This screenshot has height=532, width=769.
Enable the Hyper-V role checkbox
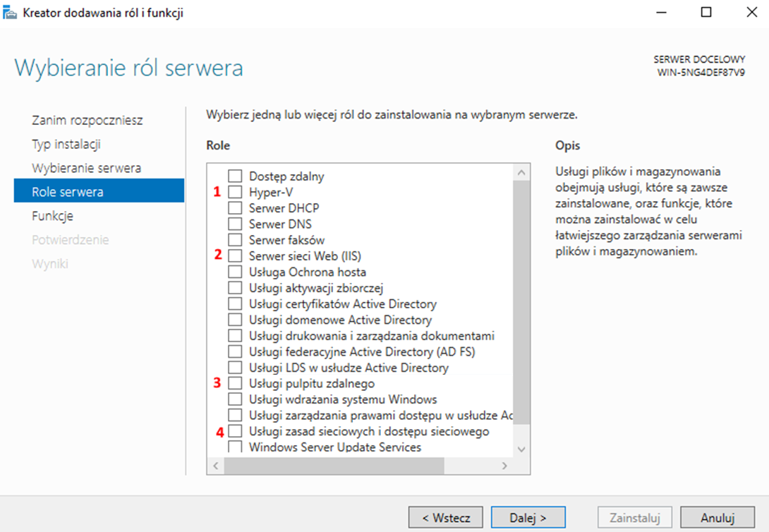point(235,192)
